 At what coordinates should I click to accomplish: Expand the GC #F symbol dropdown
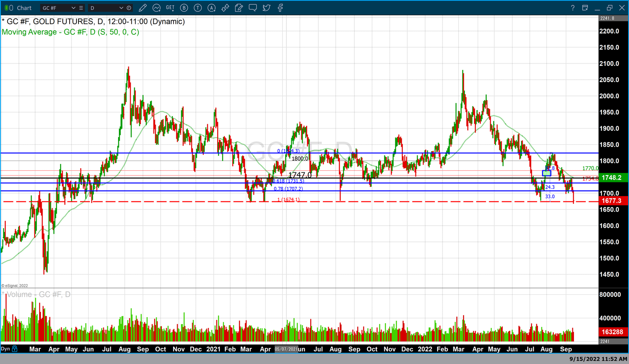pyautogui.click(x=73, y=8)
